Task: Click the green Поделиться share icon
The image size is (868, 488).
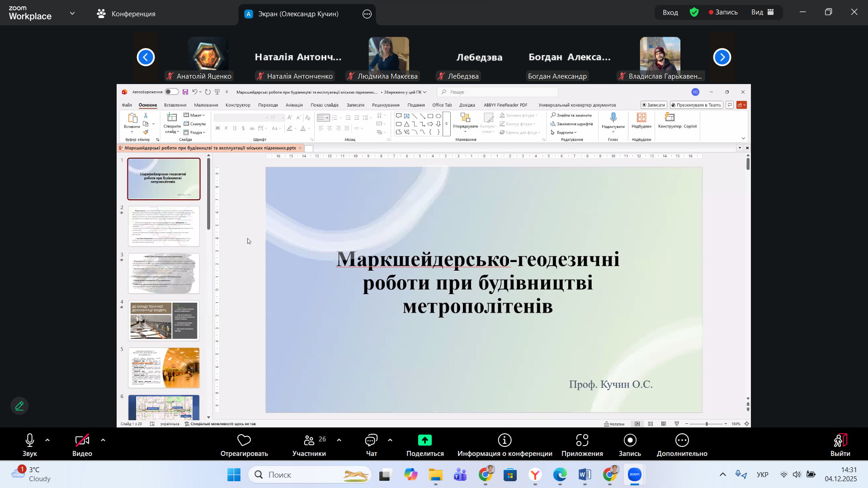Action: coord(425,441)
